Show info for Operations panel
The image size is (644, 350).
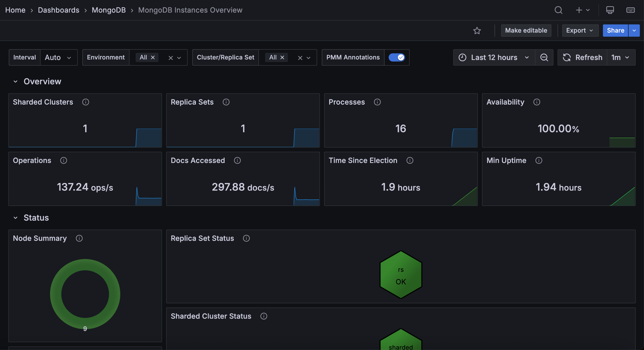pos(63,161)
